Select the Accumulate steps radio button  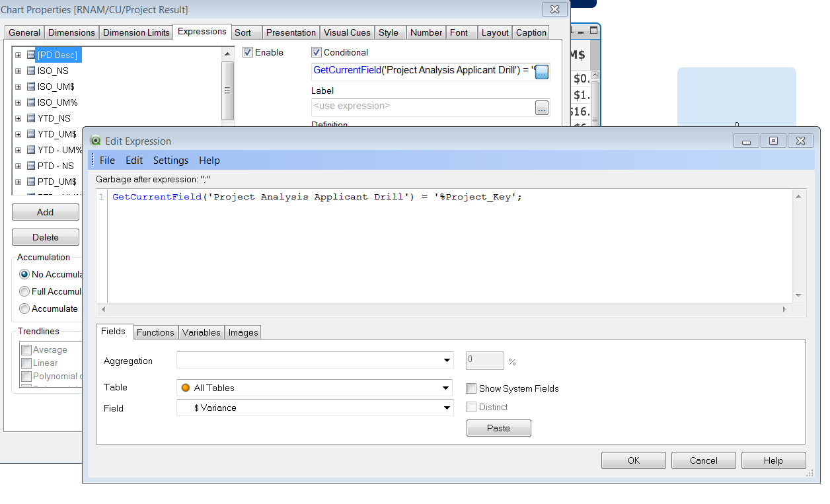tap(24, 308)
